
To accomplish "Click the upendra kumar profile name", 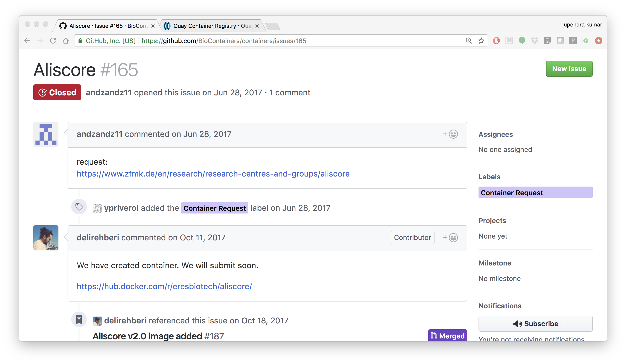I will click(x=583, y=25).
